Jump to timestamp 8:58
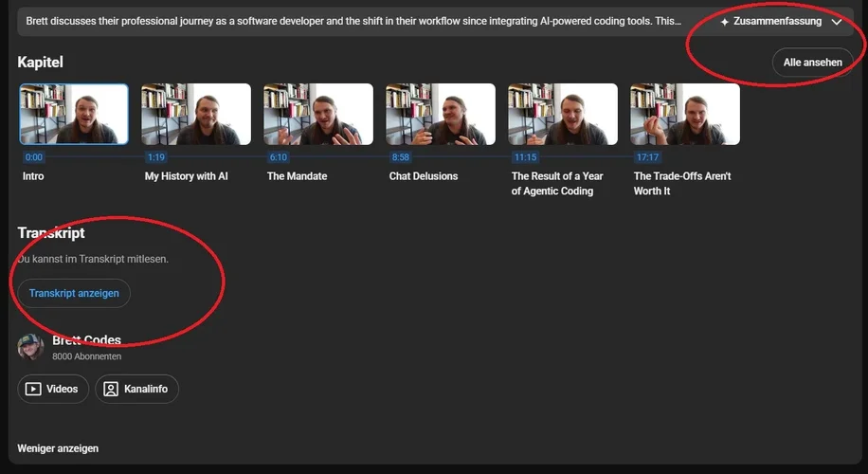The height and width of the screenshot is (474, 868). [400, 157]
